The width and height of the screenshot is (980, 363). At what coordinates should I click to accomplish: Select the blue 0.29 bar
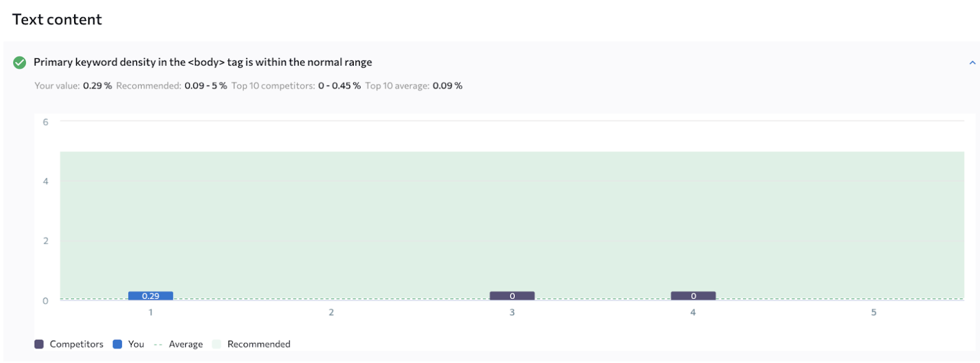coord(150,296)
